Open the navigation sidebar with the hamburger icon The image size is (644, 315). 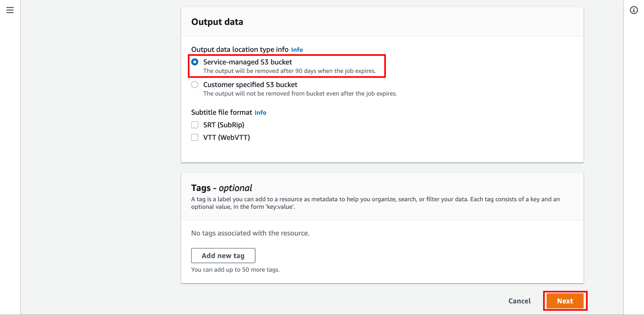[10, 10]
